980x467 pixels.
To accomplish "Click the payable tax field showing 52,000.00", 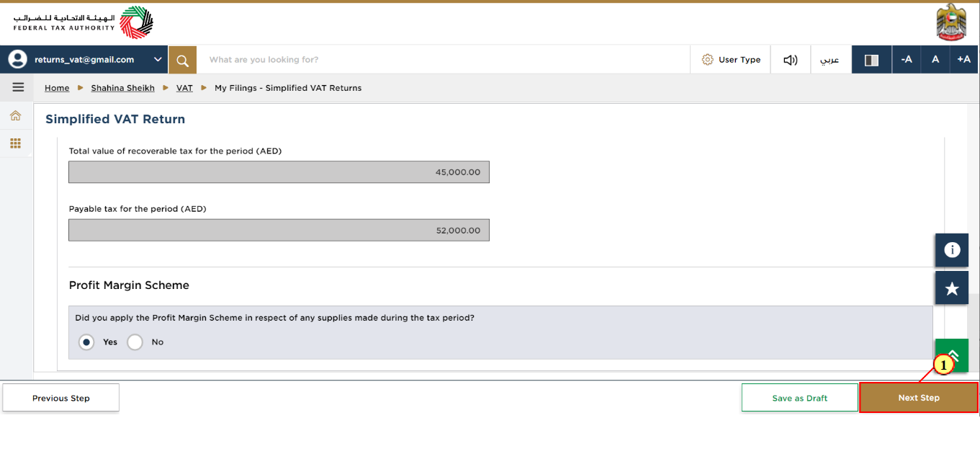I will (x=279, y=230).
